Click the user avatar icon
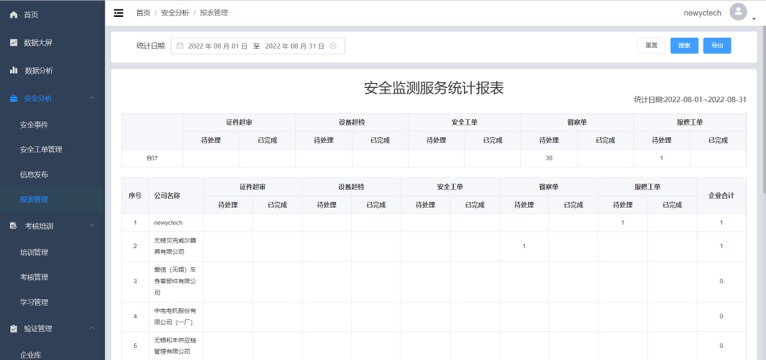 738,12
